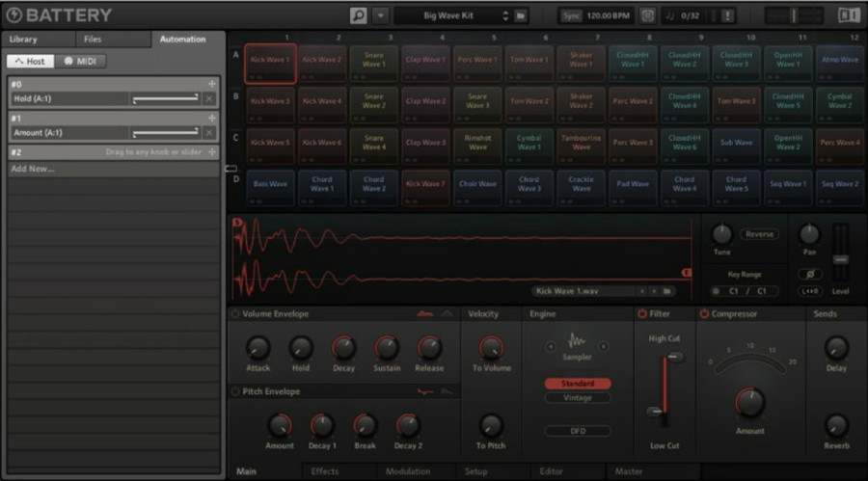
Task: Open the kit folder icon beside Big Wave Kit
Action: click(x=521, y=15)
